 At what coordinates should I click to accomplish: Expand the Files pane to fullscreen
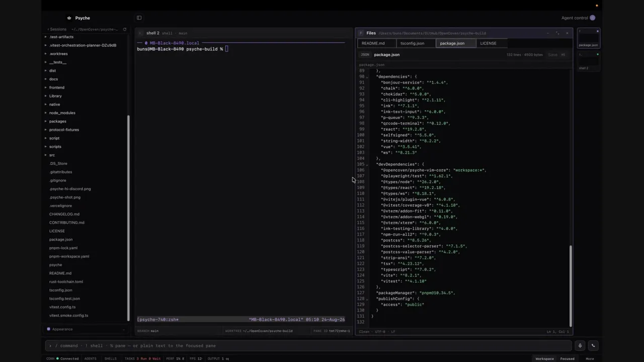click(x=557, y=33)
